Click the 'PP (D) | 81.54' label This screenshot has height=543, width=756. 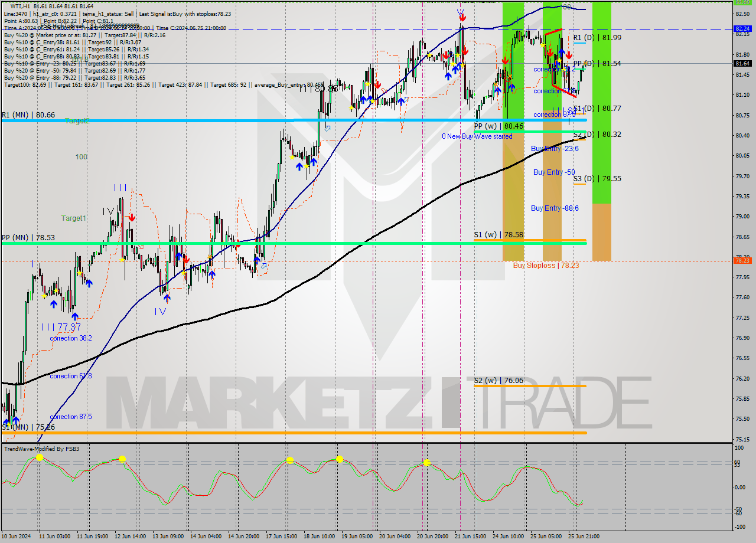(x=597, y=63)
